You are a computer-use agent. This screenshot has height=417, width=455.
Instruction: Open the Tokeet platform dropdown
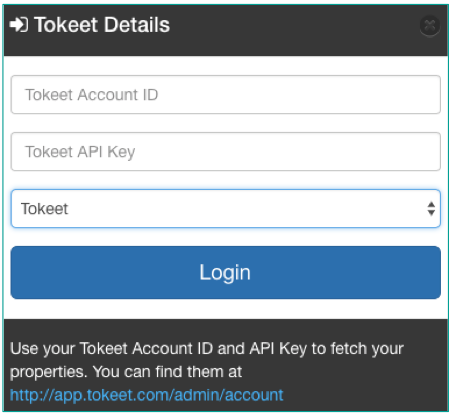(226, 209)
